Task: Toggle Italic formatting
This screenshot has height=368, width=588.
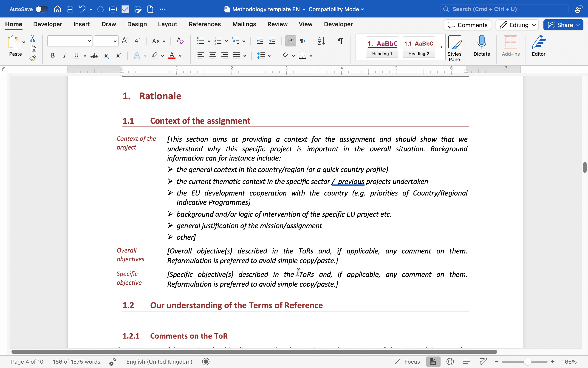Action: pos(64,56)
